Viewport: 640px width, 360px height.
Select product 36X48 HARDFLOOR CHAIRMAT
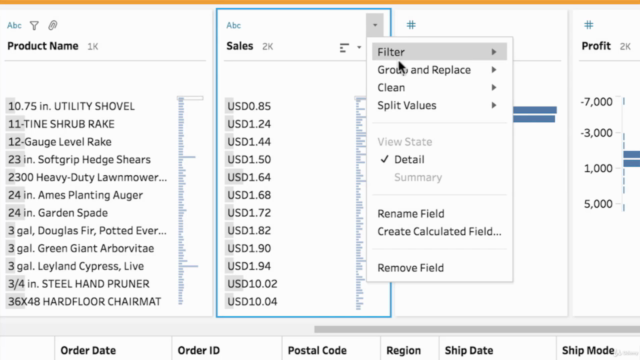84,302
